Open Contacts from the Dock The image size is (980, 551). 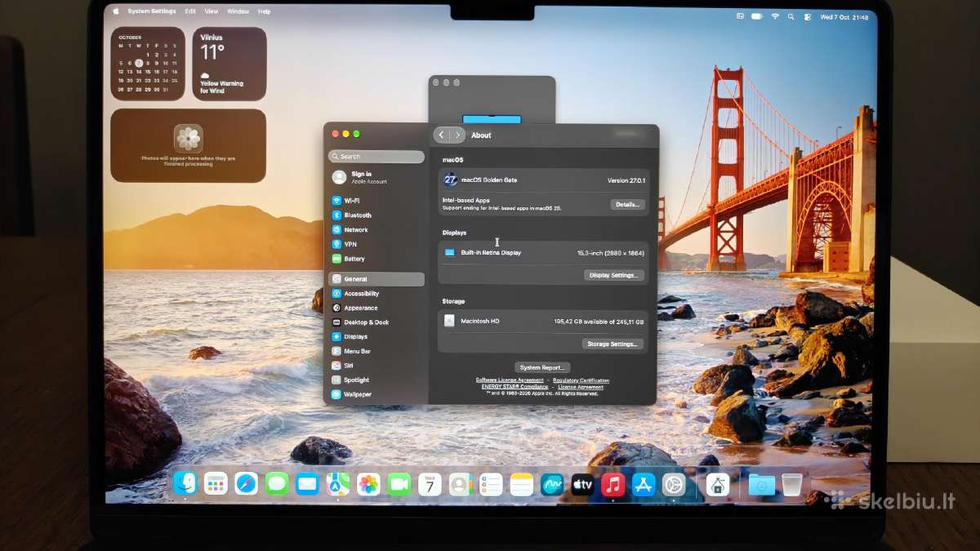[x=460, y=484]
